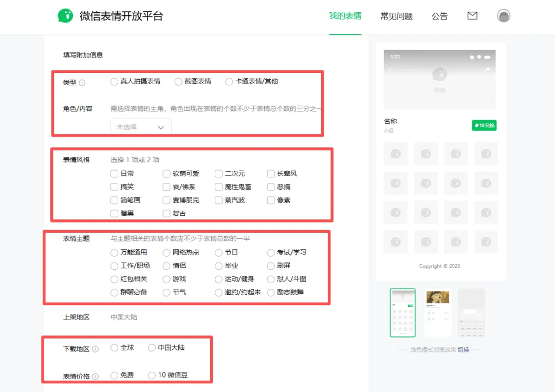Select 毕业 theme
Image resolution: width=555 pixels, height=392 pixels.
pos(218,266)
